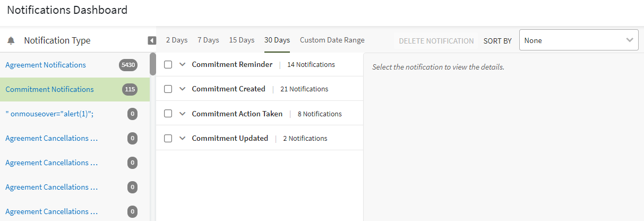This screenshot has width=644, height=221.
Task: Click the notification bell icon
Action: click(x=11, y=41)
